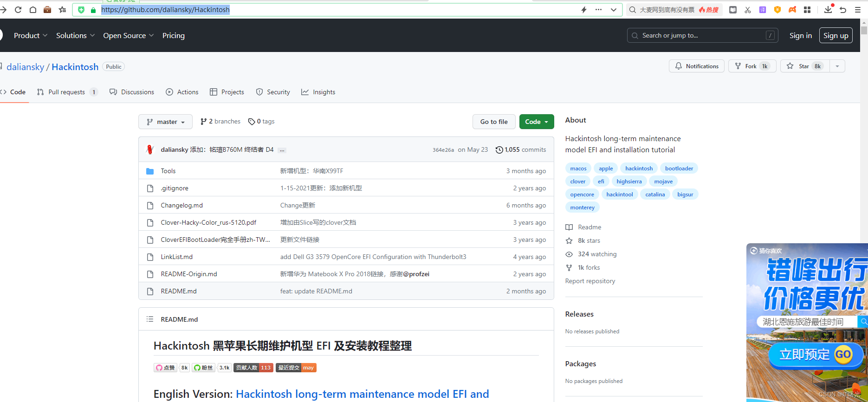Reload the page with the refresh icon
The height and width of the screenshot is (402, 868).
tap(18, 9)
